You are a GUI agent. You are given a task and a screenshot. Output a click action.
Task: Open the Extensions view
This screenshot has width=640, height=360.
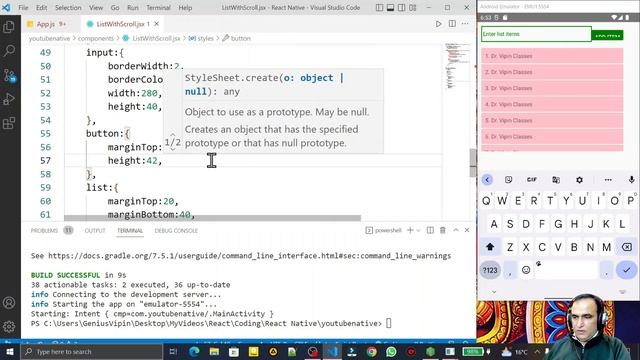coord(9,123)
